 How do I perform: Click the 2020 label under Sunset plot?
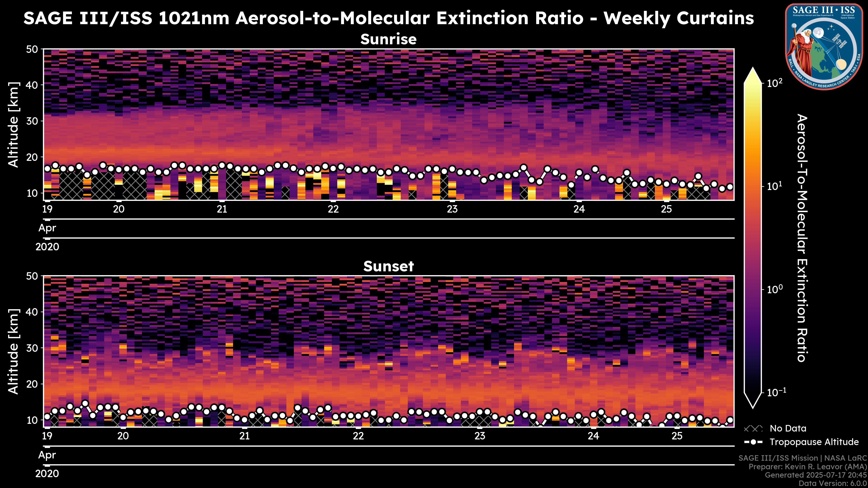[47, 474]
